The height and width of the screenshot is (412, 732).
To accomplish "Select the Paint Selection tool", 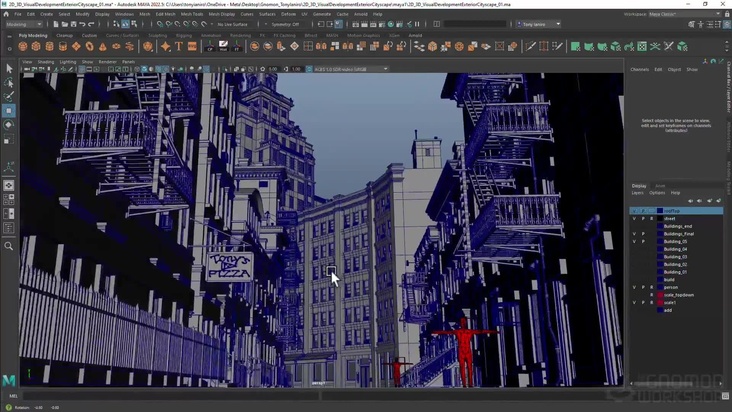I will tap(9, 97).
